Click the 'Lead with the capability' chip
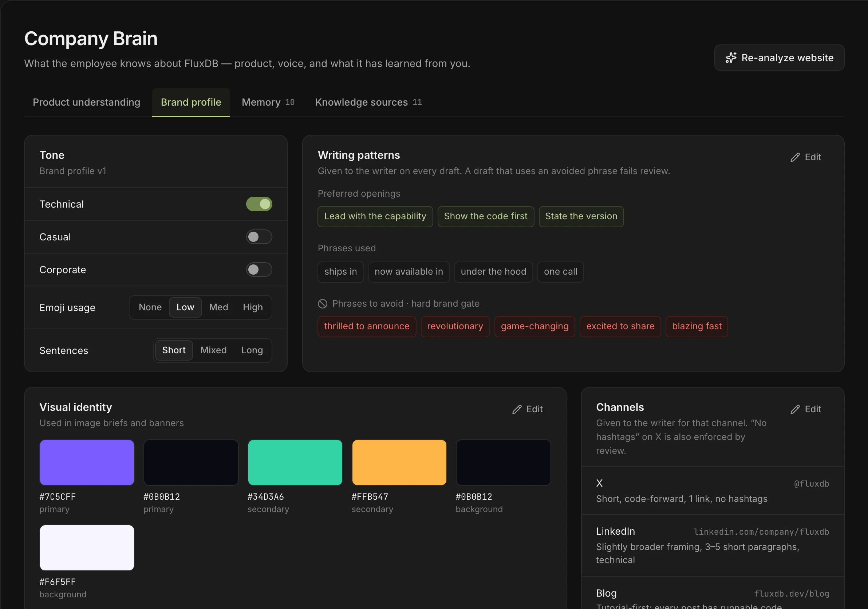Image resolution: width=868 pixels, height=609 pixels. pos(375,216)
